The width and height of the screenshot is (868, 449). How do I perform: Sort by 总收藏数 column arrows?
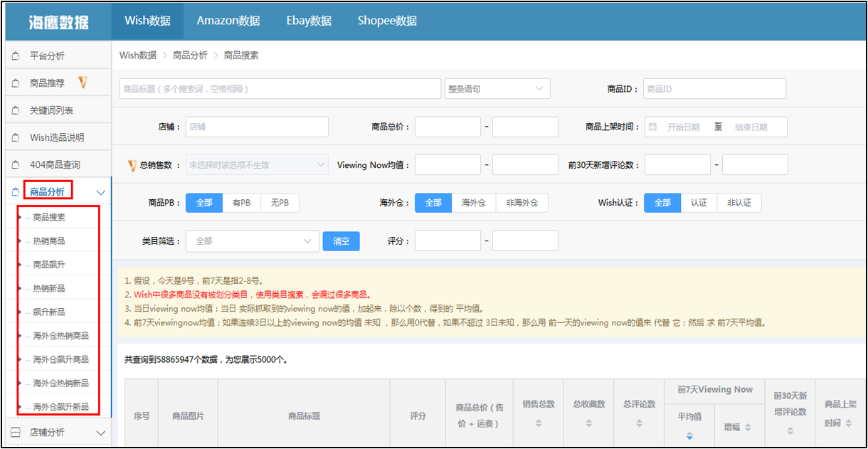[x=589, y=423]
